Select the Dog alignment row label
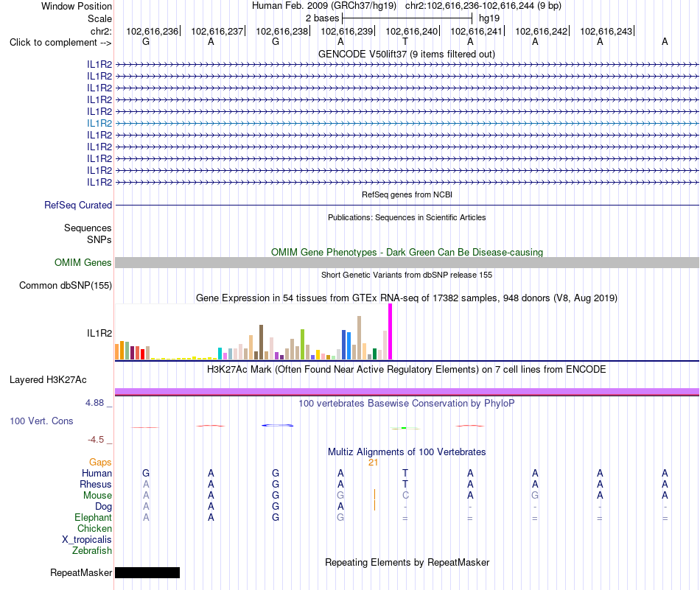This screenshot has height=590, width=700. (104, 507)
